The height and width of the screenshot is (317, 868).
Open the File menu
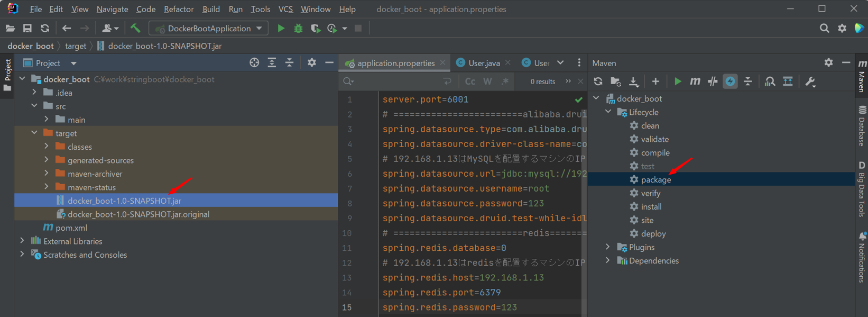[x=36, y=9]
